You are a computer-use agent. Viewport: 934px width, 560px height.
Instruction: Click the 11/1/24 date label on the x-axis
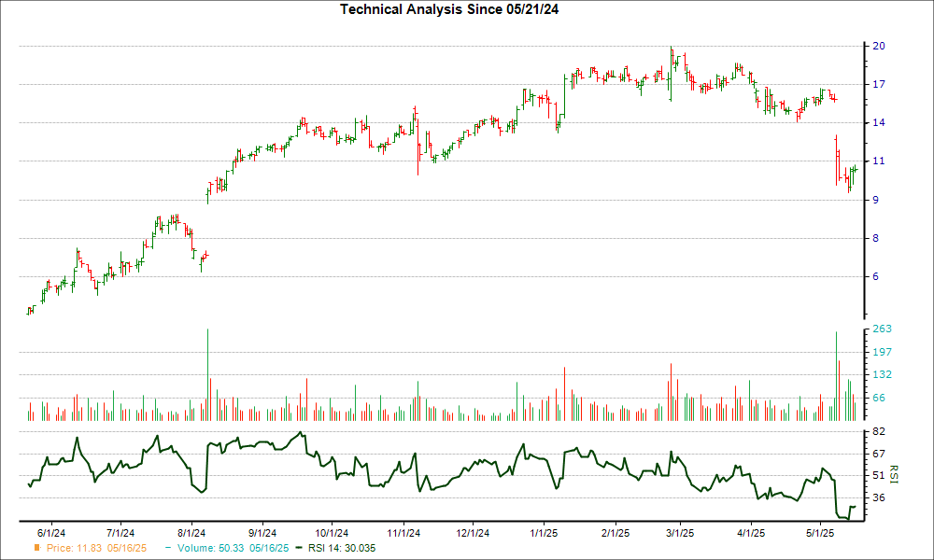pyautogui.click(x=403, y=533)
